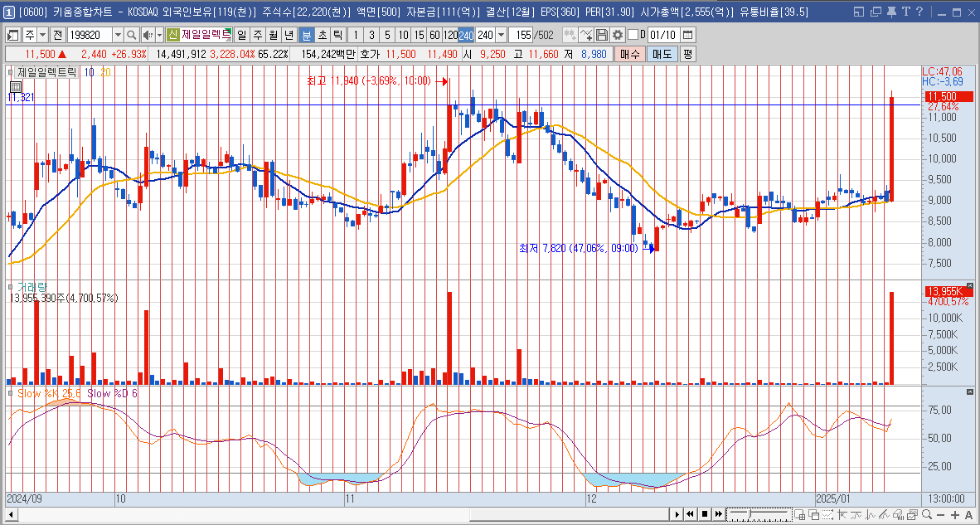The height and width of the screenshot is (525, 980).
Task: Click the duplicate window icon in the title bar
Action: (x=876, y=12)
